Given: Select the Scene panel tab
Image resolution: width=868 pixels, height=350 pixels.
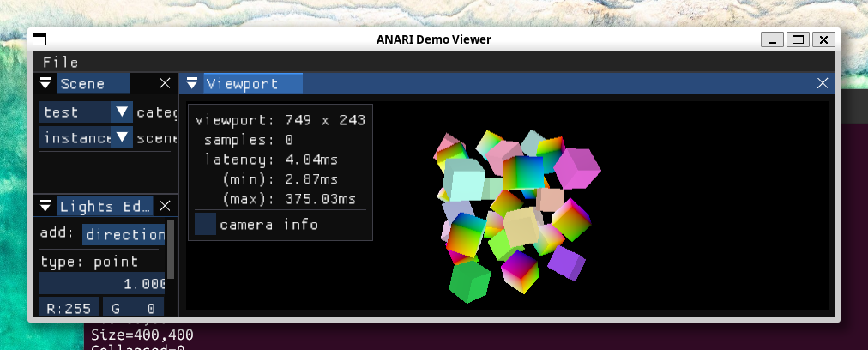Looking at the screenshot, I should coord(83,83).
